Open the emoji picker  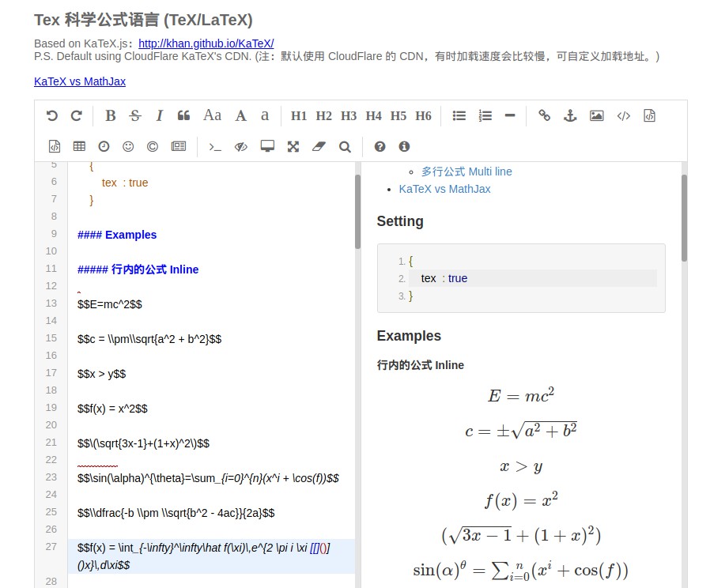[128, 147]
